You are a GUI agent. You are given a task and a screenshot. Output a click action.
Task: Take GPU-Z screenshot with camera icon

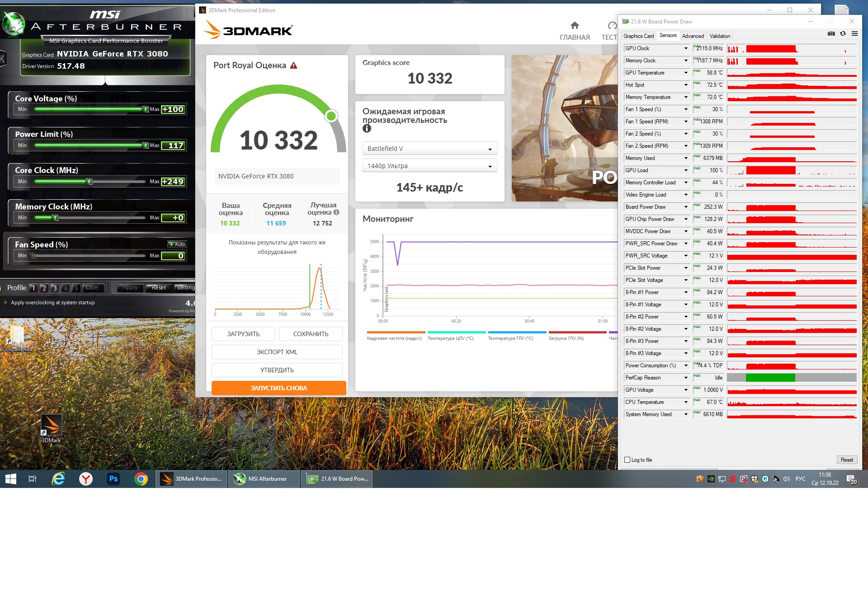pyautogui.click(x=831, y=34)
